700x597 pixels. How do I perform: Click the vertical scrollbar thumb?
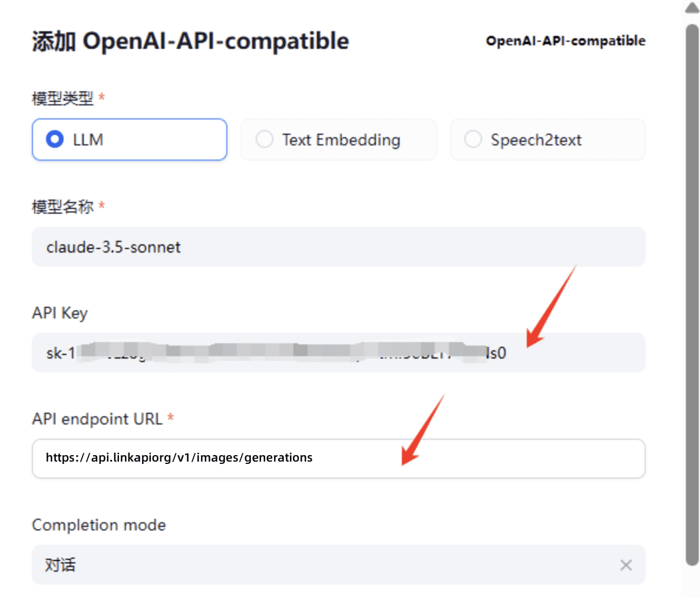coord(692,294)
